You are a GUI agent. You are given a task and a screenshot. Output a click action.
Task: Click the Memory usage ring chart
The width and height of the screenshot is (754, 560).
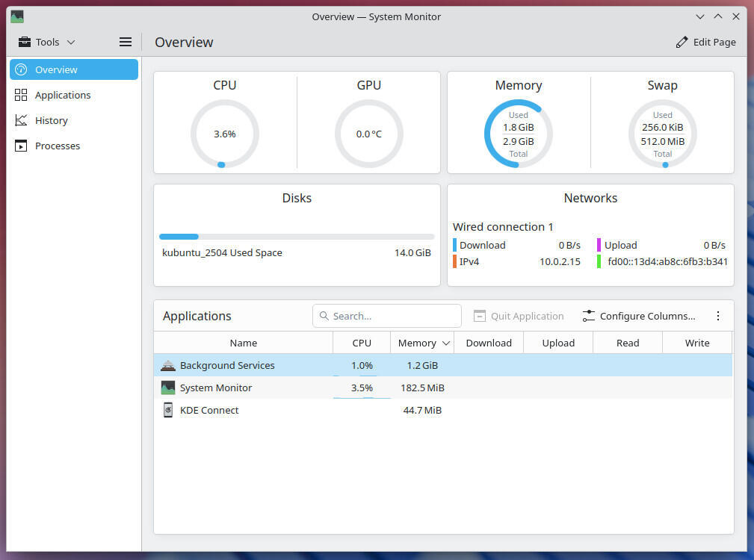pyautogui.click(x=518, y=134)
